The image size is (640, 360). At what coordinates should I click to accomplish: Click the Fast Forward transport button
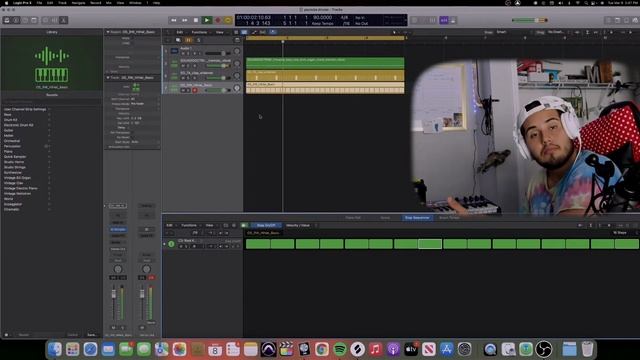point(185,20)
